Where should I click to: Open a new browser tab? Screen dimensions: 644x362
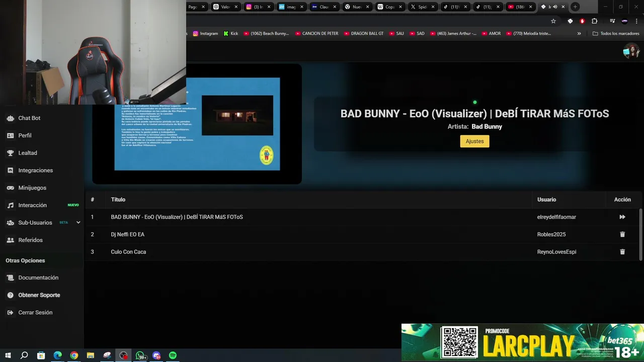(x=575, y=7)
